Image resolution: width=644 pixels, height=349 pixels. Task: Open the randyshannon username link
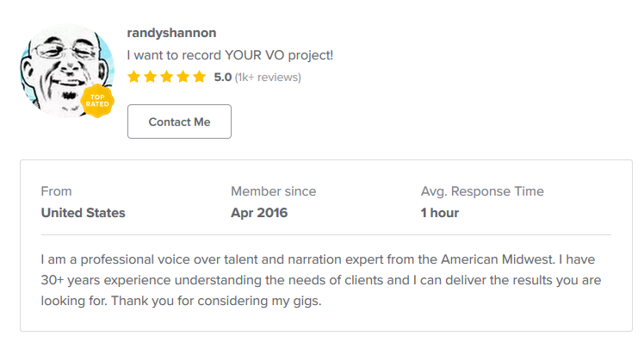(171, 33)
